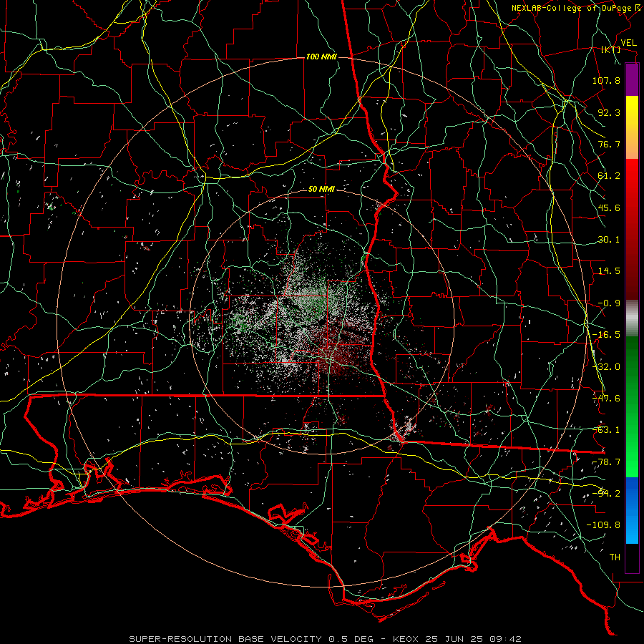Click the Super-Resolution Base Velocity caption
This screenshot has width=644, height=644.
point(325,639)
